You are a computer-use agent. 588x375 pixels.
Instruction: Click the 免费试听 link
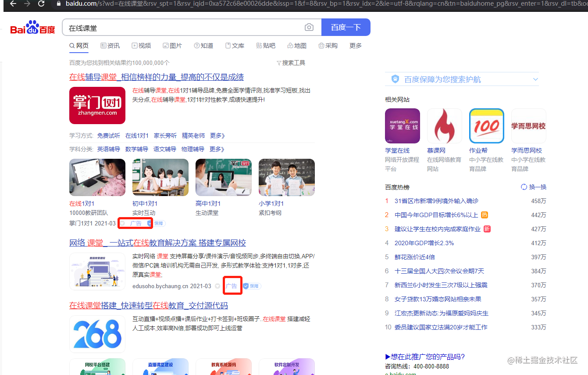point(109,136)
